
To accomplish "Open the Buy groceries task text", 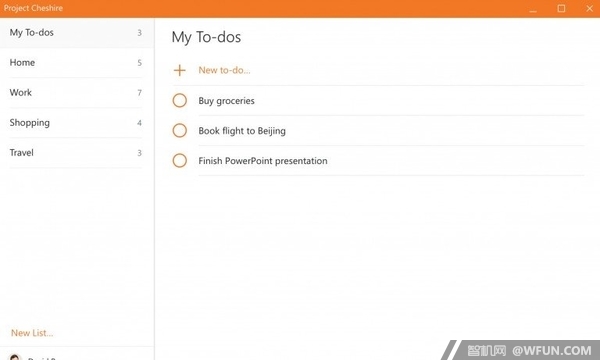I will [x=226, y=101].
